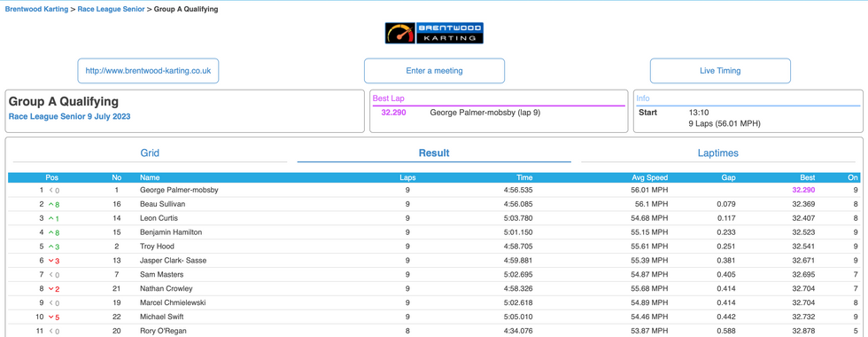Select driver Nathan Crowley row
Screen dimensions: 868x337
pyautogui.click(x=434, y=289)
